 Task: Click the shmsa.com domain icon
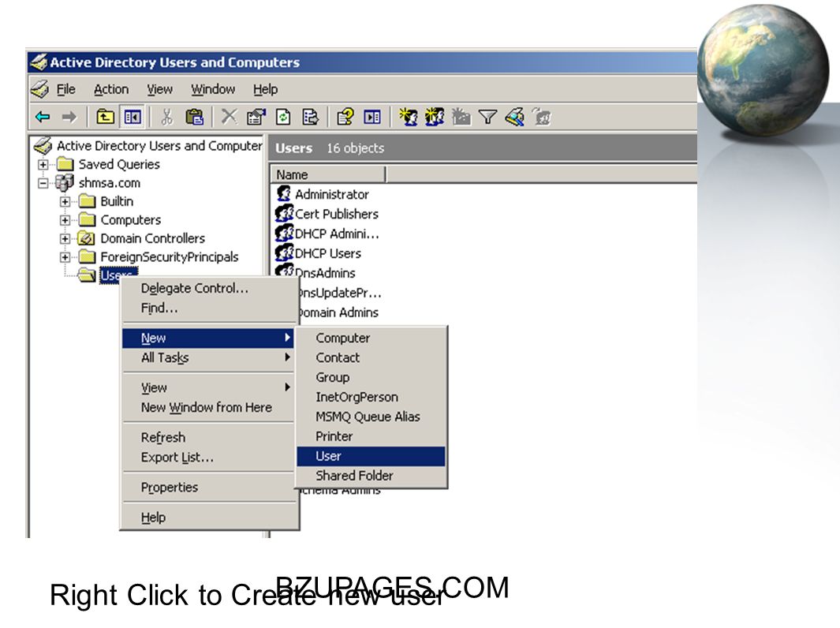[x=65, y=183]
